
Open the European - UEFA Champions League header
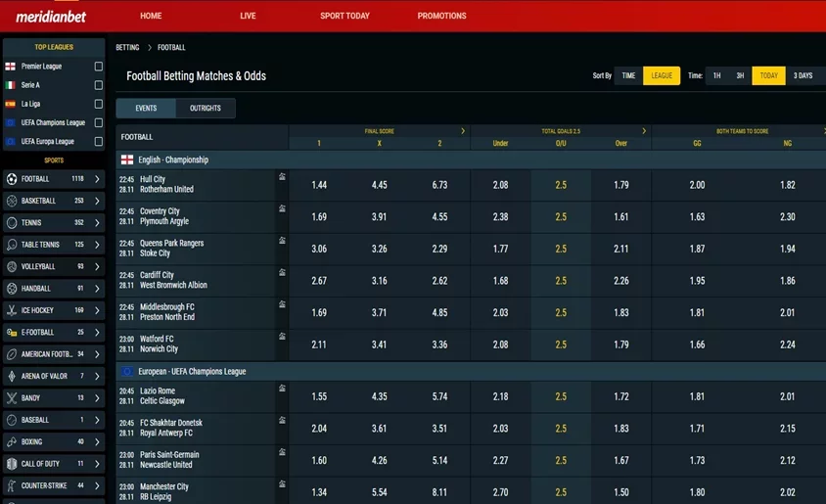(x=471, y=371)
